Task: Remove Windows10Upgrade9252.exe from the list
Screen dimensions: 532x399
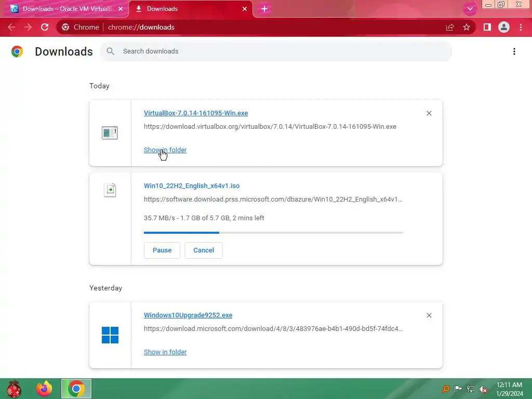Action: point(429,315)
